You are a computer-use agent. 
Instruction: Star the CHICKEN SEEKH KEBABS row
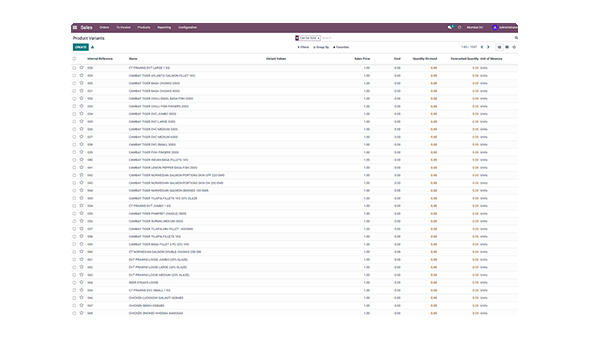pyautogui.click(x=81, y=305)
